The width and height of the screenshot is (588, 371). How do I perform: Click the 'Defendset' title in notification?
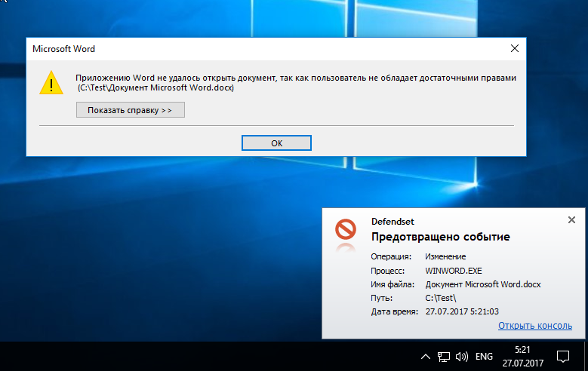[393, 222]
